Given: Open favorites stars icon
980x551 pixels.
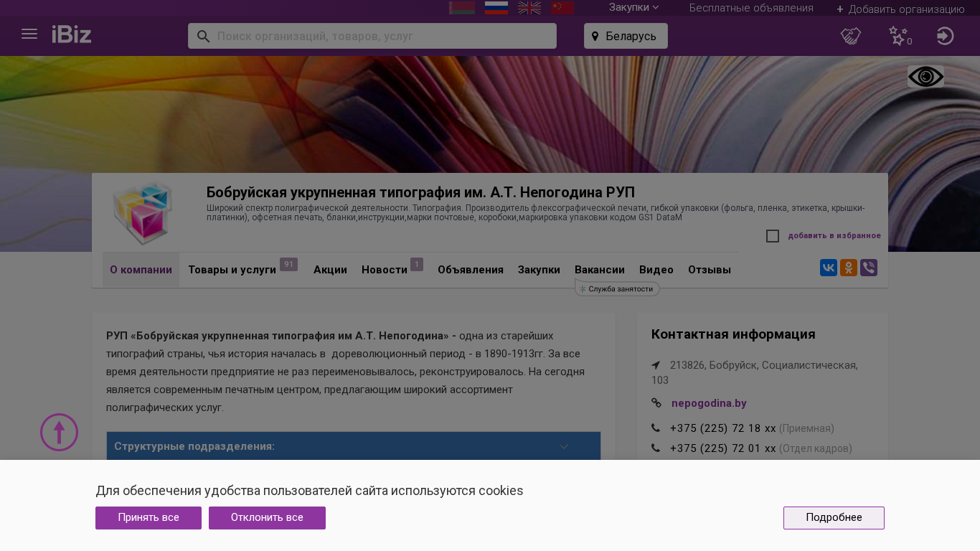Looking at the screenshot, I should pyautogui.click(x=898, y=36).
